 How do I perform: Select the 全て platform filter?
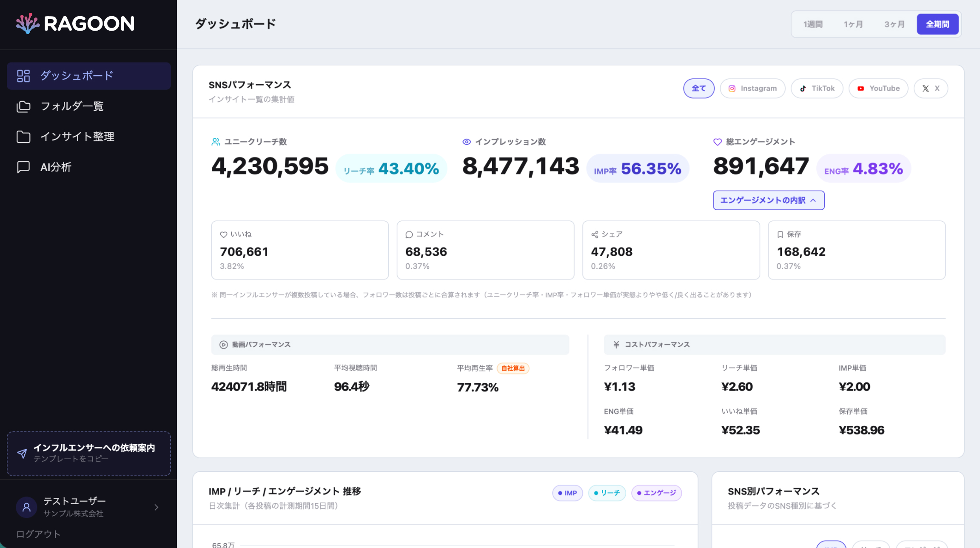[x=699, y=88]
